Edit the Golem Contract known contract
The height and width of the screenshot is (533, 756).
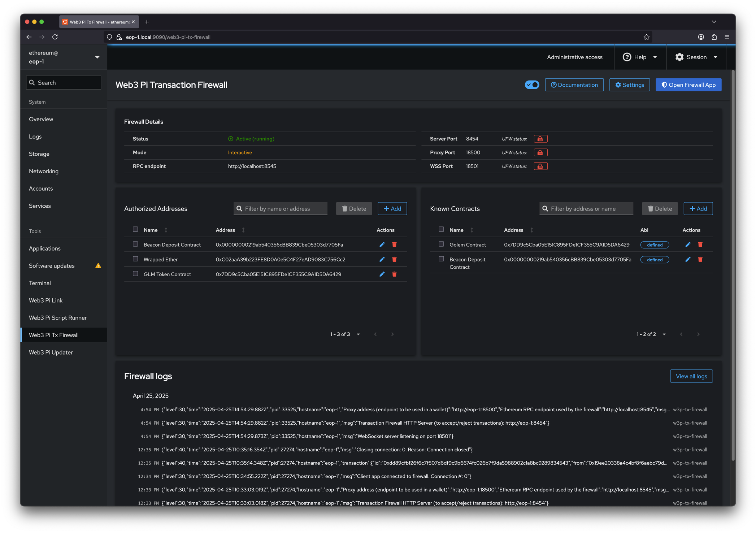click(x=688, y=244)
